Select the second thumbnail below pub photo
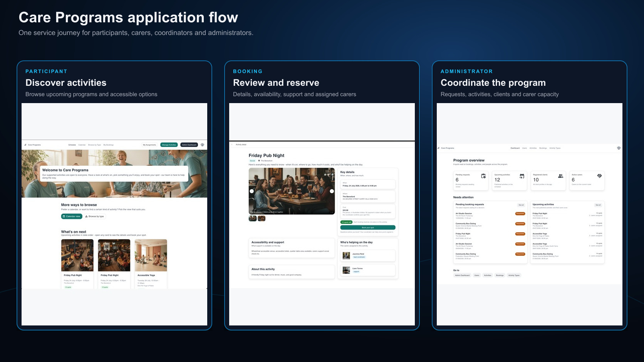Viewport: 644px width, 362px height. [x=262, y=219]
